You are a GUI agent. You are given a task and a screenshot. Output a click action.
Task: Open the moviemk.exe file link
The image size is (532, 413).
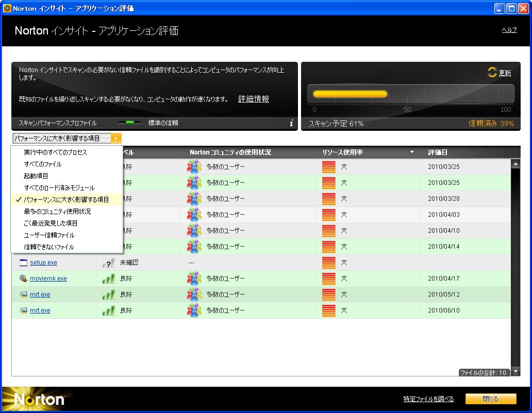point(48,279)
